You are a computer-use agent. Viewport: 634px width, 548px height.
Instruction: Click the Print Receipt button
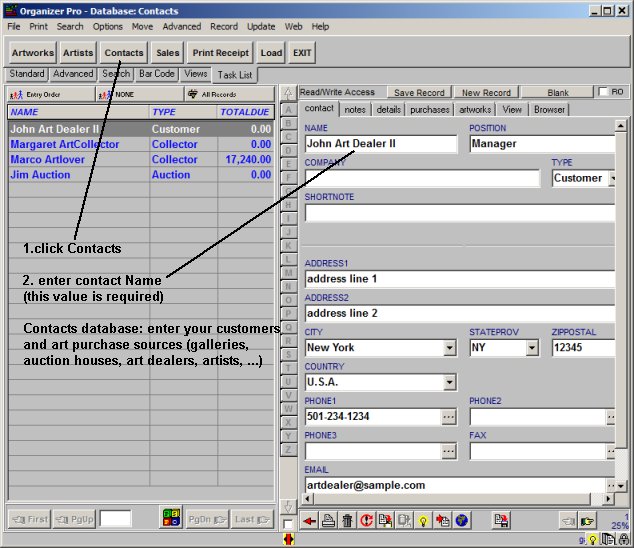220,53
